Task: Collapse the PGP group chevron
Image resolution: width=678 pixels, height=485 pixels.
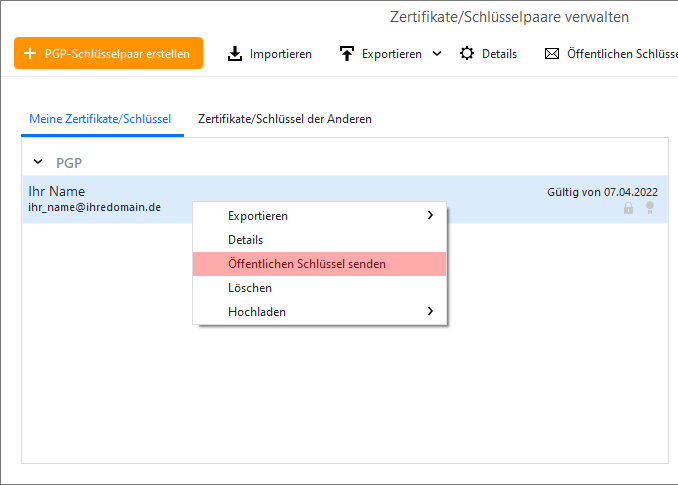Action: tap(38, 162)
